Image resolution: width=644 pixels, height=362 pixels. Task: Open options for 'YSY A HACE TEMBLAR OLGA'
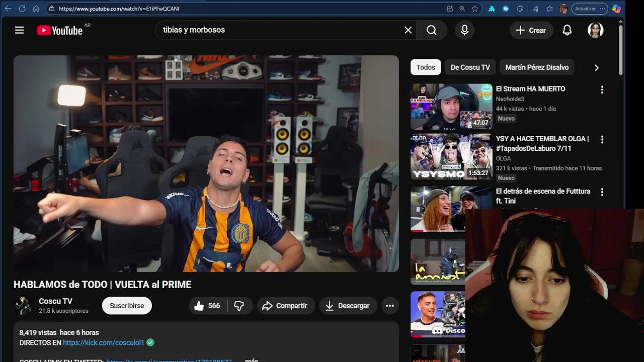[x=602, y=139]
